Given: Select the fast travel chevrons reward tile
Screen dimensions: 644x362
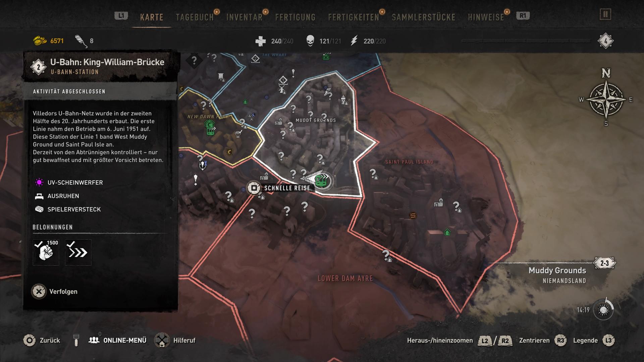Looking at the screenshot, I should pyautogui.click(x=78, y=252).
